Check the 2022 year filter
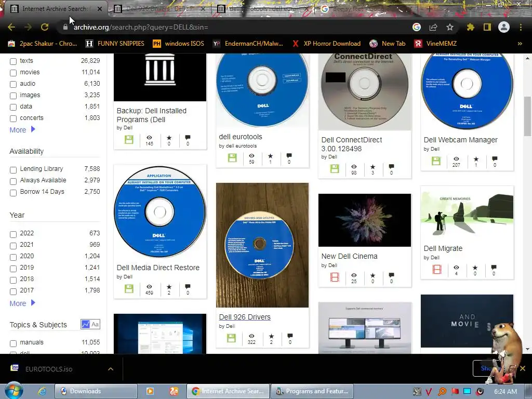Screen dimensions: 532x399 pyautogui.click(x=13, y=234)
